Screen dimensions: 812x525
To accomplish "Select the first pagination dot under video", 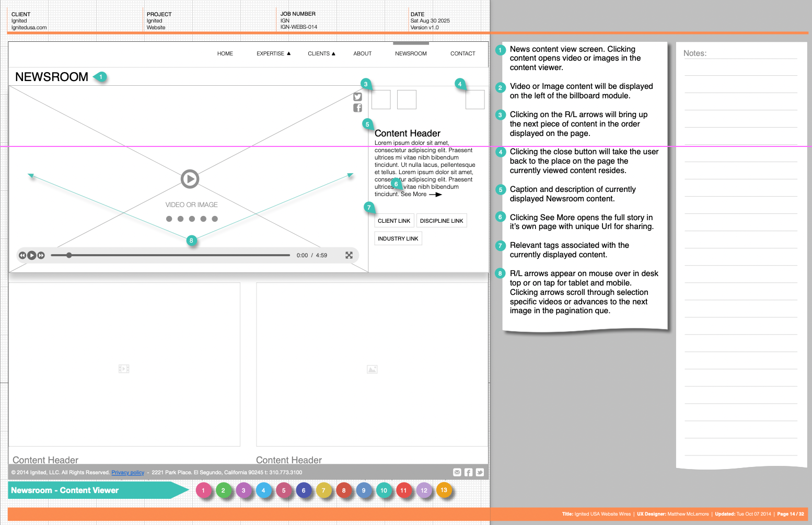I will pyautogui.click(x=169, y=219).
